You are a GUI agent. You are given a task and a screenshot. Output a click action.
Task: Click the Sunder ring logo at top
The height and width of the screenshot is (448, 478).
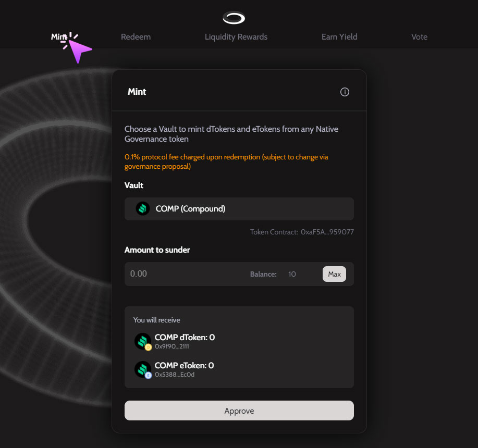pyautogui.click(x=234, y=18)
